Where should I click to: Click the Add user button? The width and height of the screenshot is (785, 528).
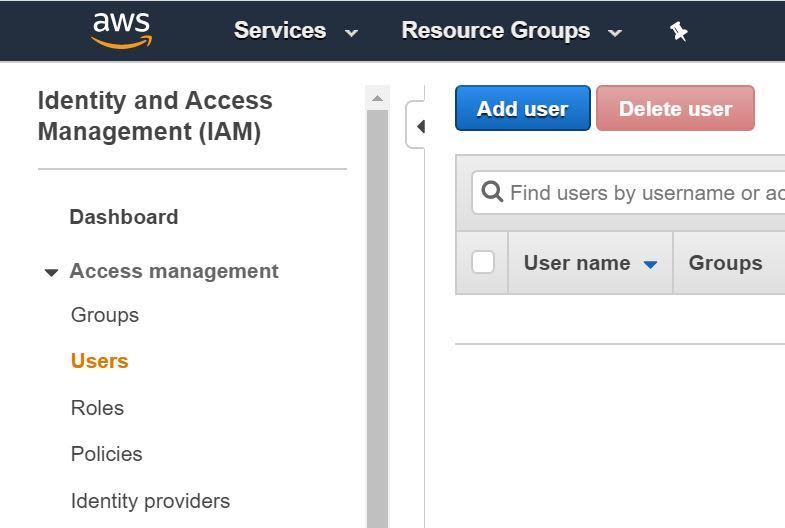[522, 109]
